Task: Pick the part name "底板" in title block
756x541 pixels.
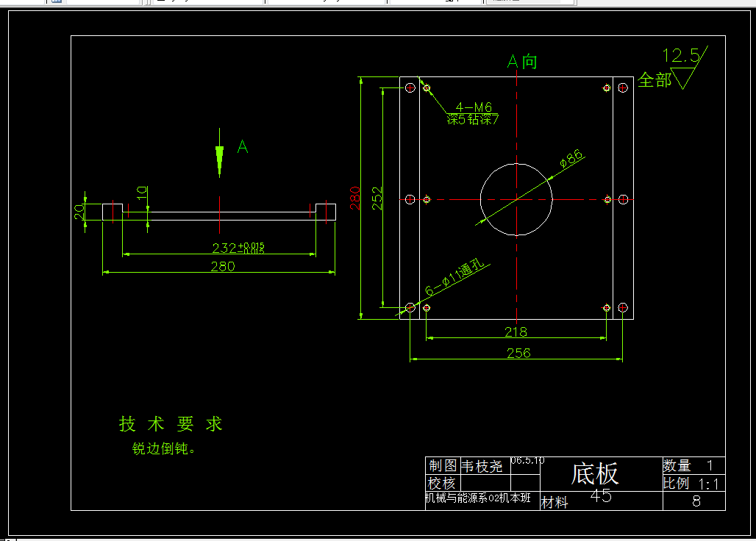Action: (x=594, y=473)
